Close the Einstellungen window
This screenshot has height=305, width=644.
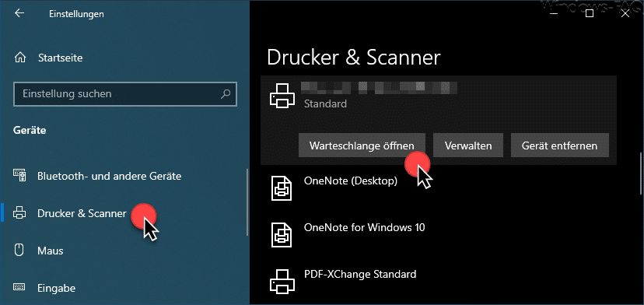pyautogui.click(x=625, y=13)
